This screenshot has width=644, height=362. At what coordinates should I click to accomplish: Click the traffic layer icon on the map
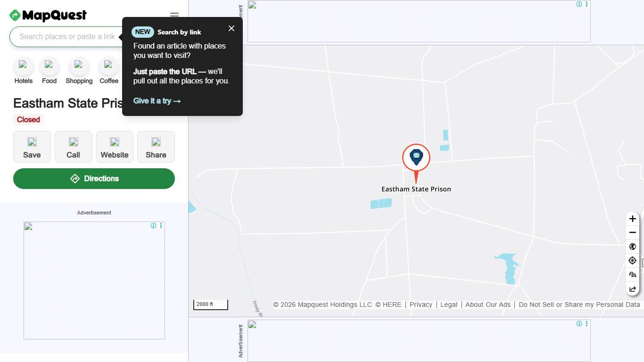pos(632,274)
